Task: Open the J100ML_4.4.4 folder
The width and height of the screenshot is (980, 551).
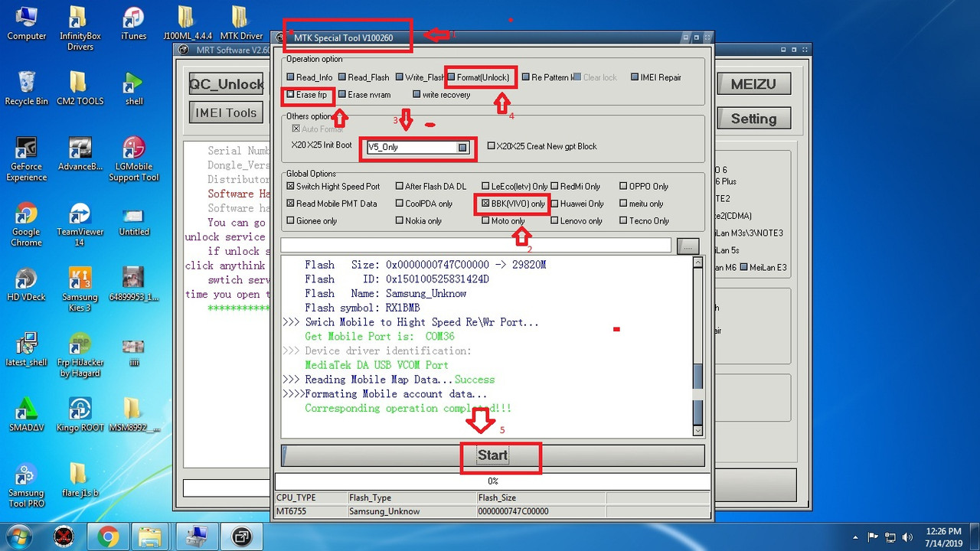Action: pyautogui.click(x=185, y=23)
